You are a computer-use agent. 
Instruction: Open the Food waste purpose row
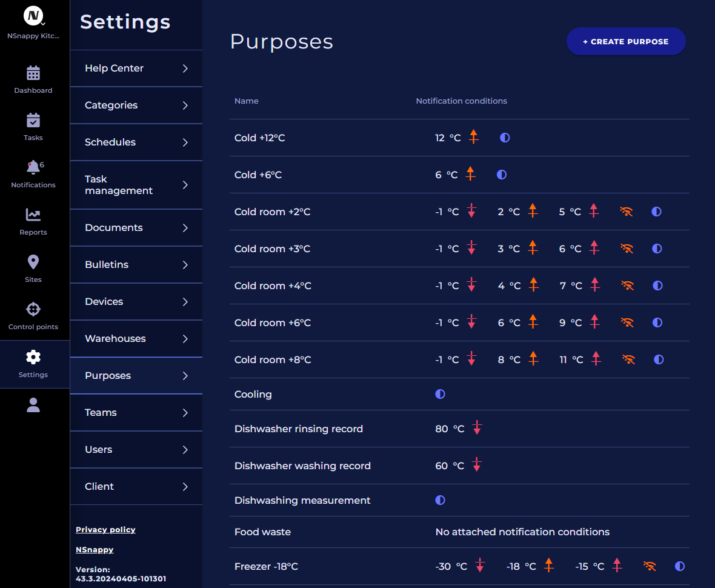262,532
